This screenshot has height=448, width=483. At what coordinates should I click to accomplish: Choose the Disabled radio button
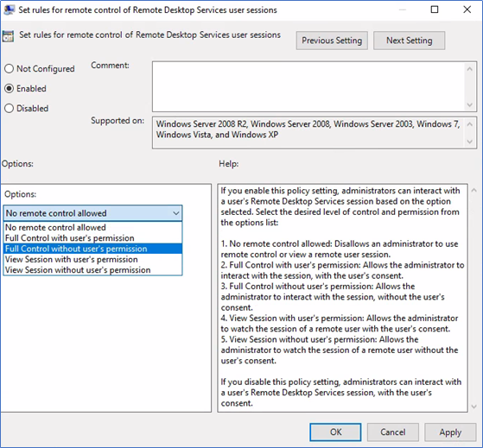(x=9, y=108)
